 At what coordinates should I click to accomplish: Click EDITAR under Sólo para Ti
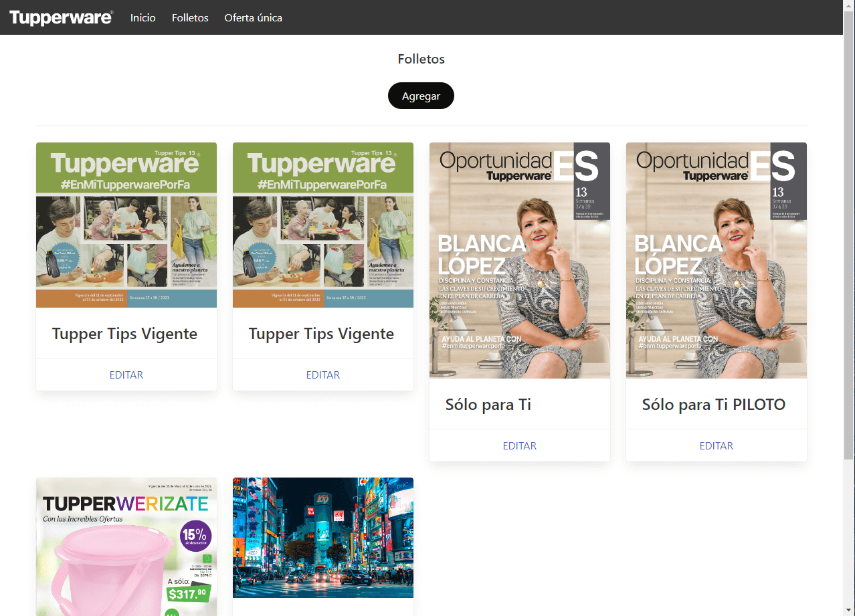(520, 445)
